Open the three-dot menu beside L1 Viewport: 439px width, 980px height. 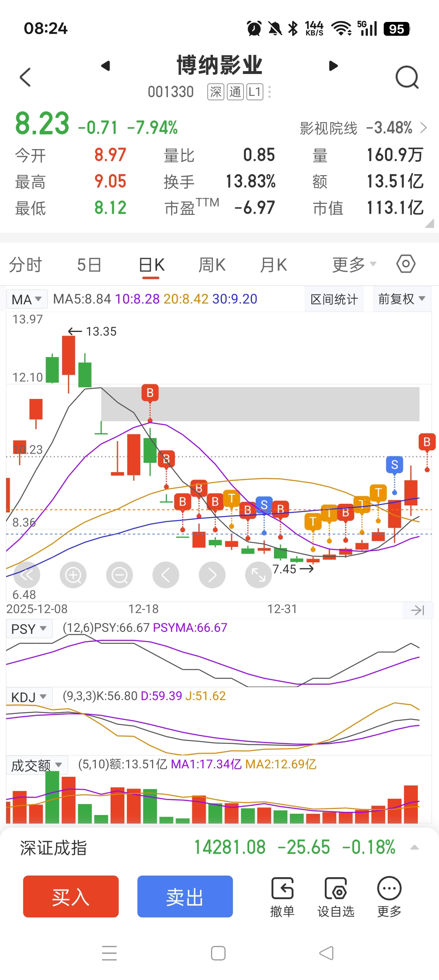coord(269,92)
